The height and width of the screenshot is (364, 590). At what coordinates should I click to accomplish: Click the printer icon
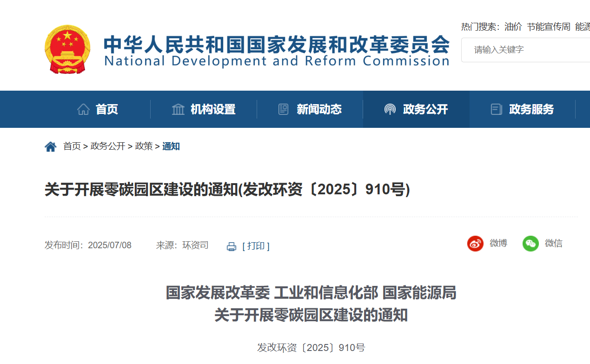[x=232, y=246]
